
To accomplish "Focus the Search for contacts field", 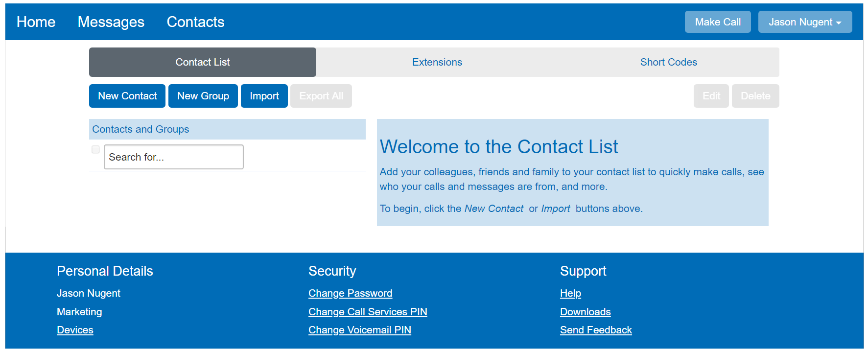I will click(x=173, y=157).
